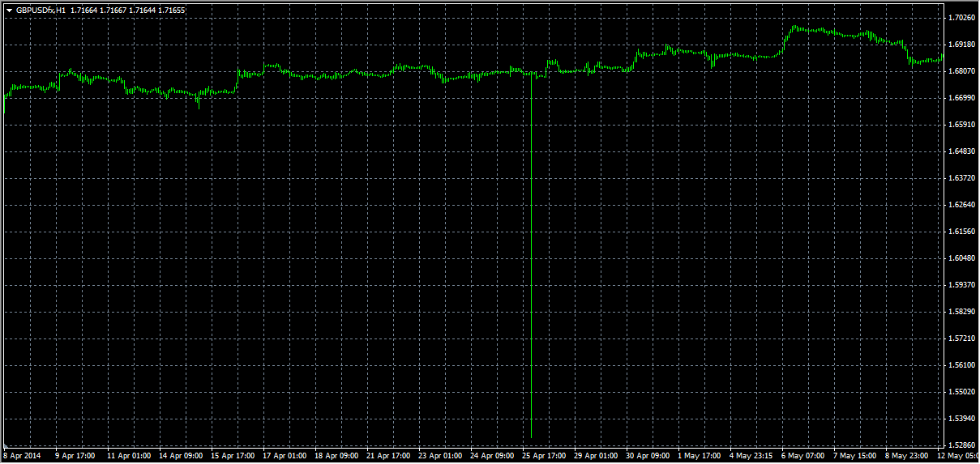Click the 18 Apr 09:00 time label
Viewport: 980px width, 464px height.
(x=336, y=456)
